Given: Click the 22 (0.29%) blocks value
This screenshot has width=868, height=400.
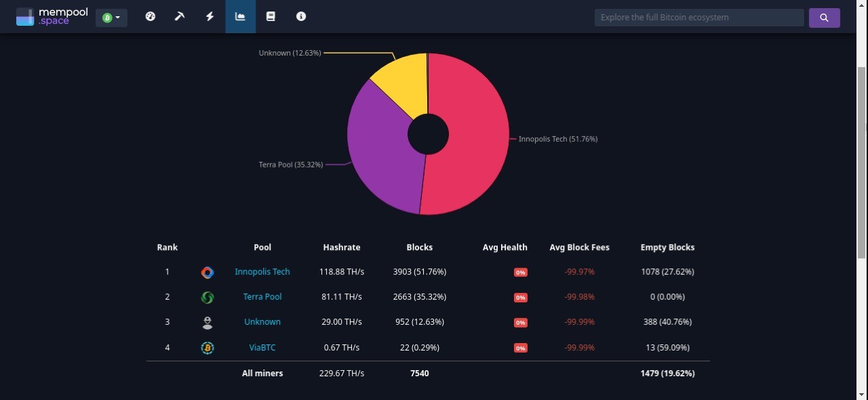Looking at the screenshot, I should (420, 348).
